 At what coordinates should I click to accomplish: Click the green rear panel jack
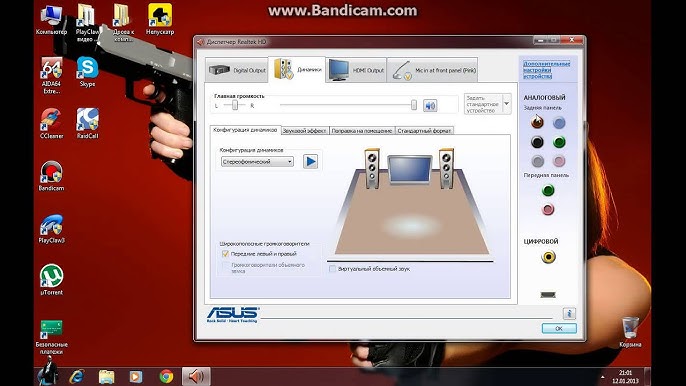pyautogui.click(x=559, y=142)
